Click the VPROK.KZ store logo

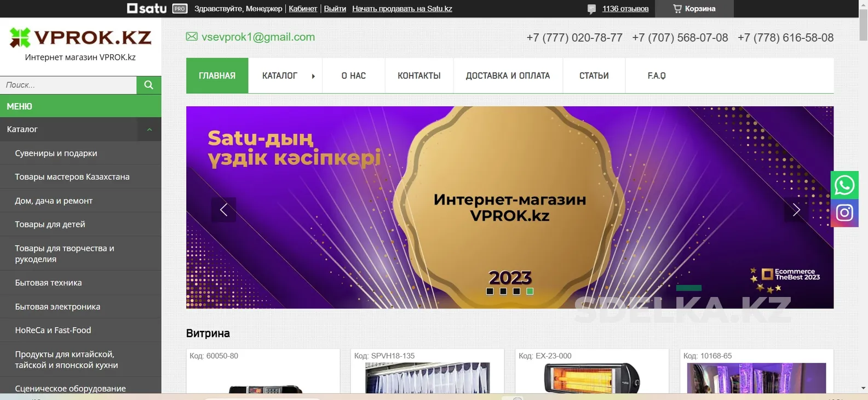click(x=81, y=38)
